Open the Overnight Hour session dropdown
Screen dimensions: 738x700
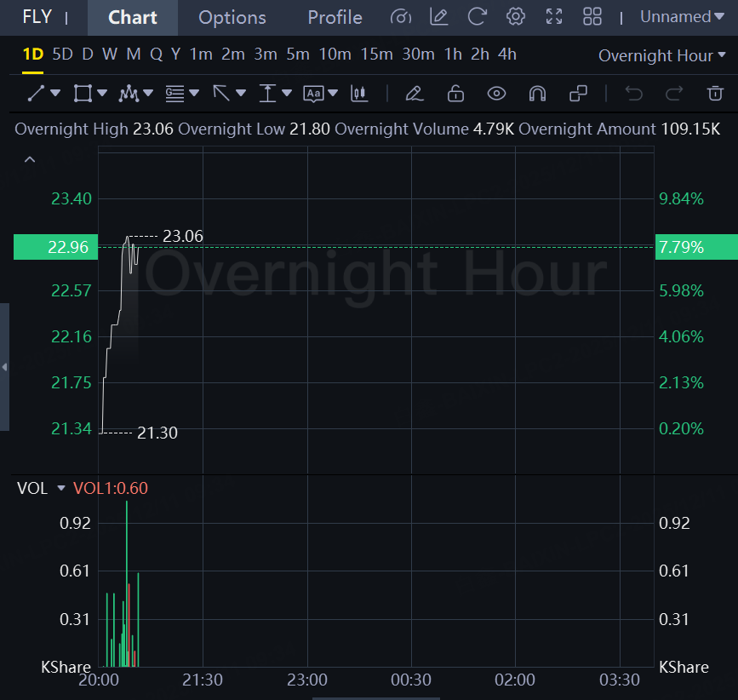click(x=662, y=55)
